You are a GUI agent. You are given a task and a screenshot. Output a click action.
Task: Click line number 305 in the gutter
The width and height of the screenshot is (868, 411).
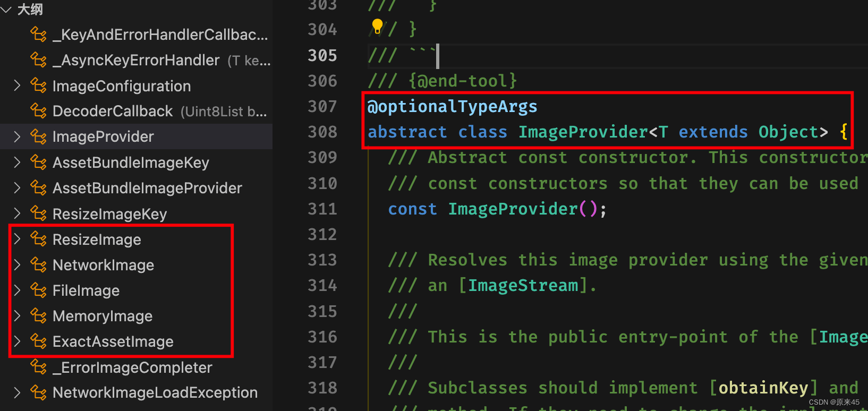point(322,55)
